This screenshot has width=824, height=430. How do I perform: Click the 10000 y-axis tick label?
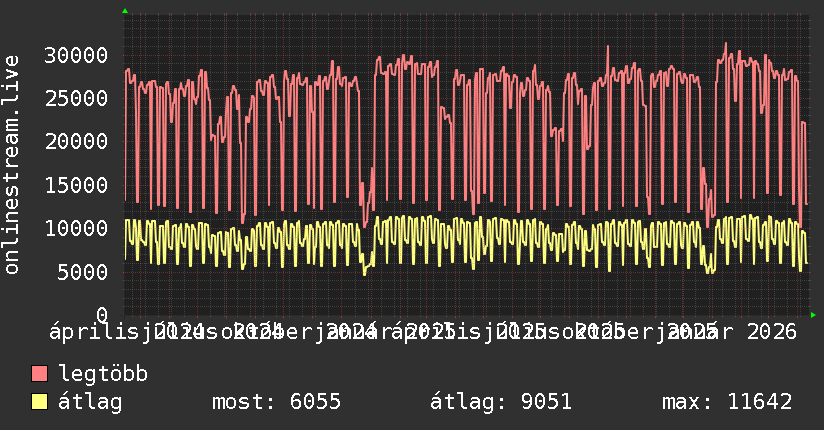click(76, 228)
